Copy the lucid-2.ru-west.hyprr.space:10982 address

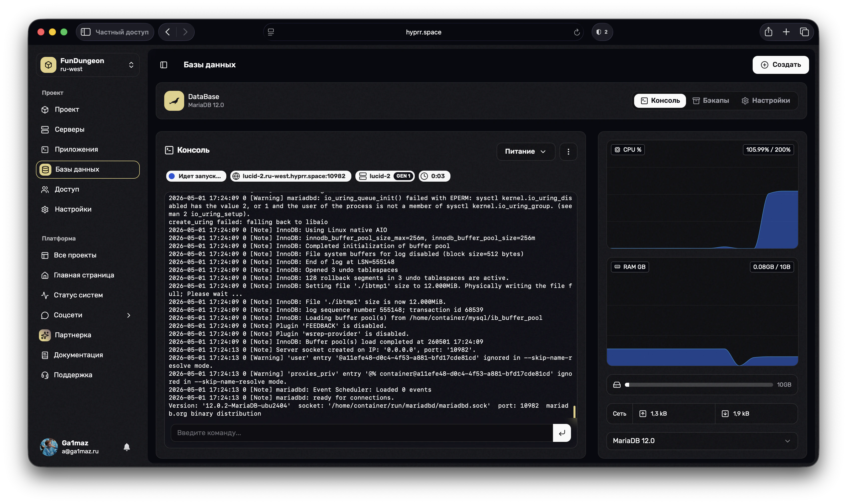coord(290,176)
